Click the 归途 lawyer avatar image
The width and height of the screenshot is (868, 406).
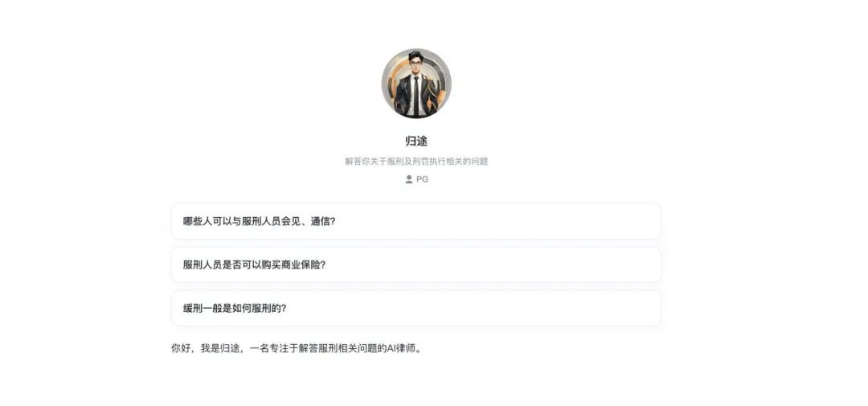coord(416,83)
